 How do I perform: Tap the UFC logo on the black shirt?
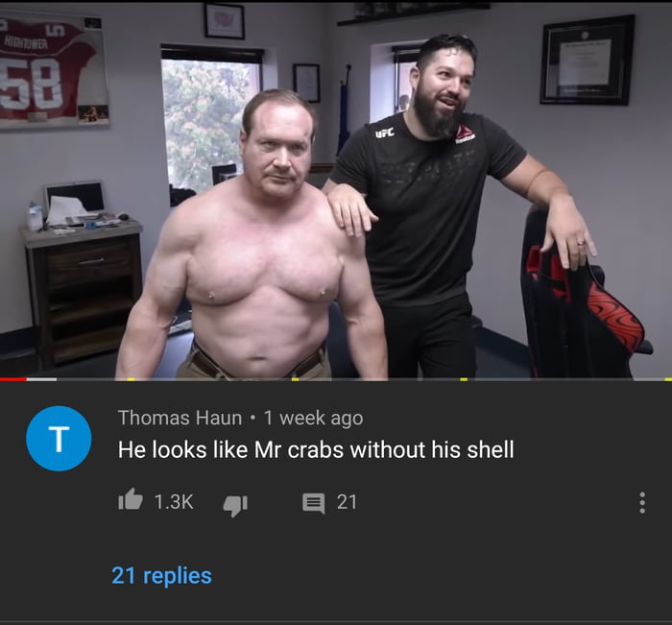click(384, 133)
